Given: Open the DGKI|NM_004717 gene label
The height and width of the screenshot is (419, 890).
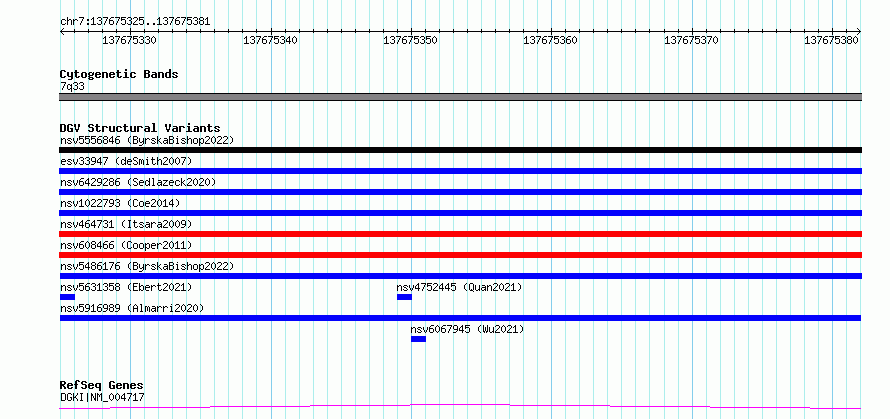Looking at the screenshot, I should 102,397.
